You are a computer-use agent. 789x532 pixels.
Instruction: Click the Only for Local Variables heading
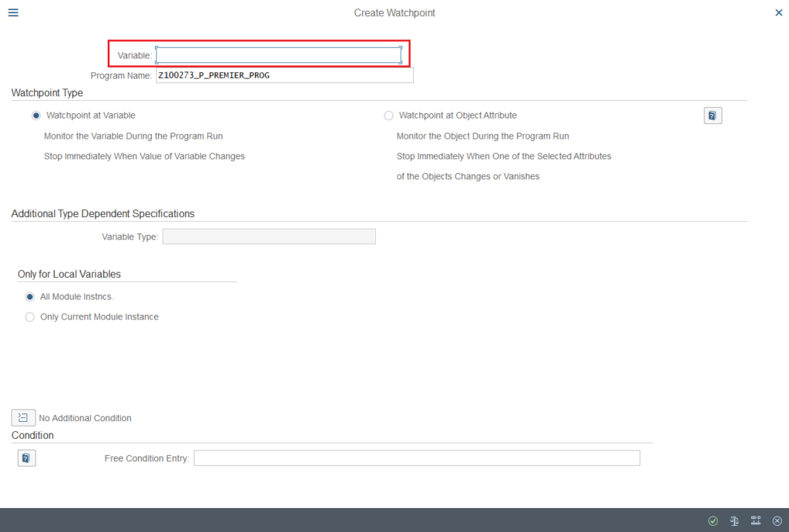click(69, 274)
